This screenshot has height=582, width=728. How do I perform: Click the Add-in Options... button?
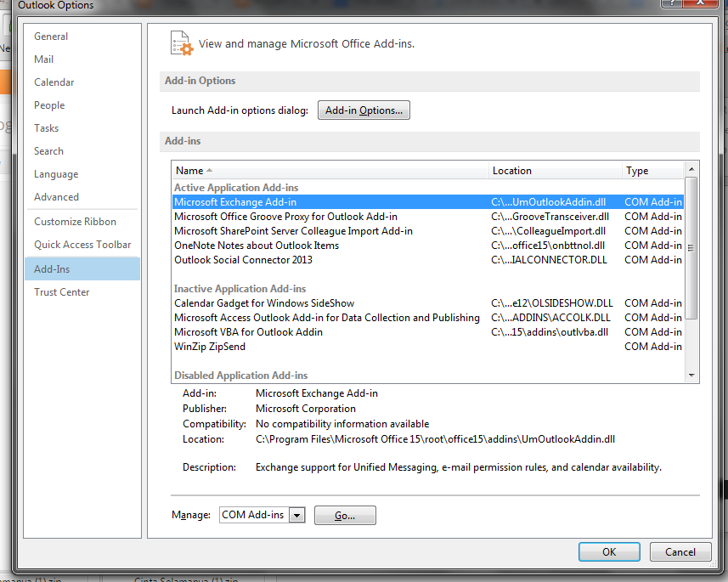[364, 110]
